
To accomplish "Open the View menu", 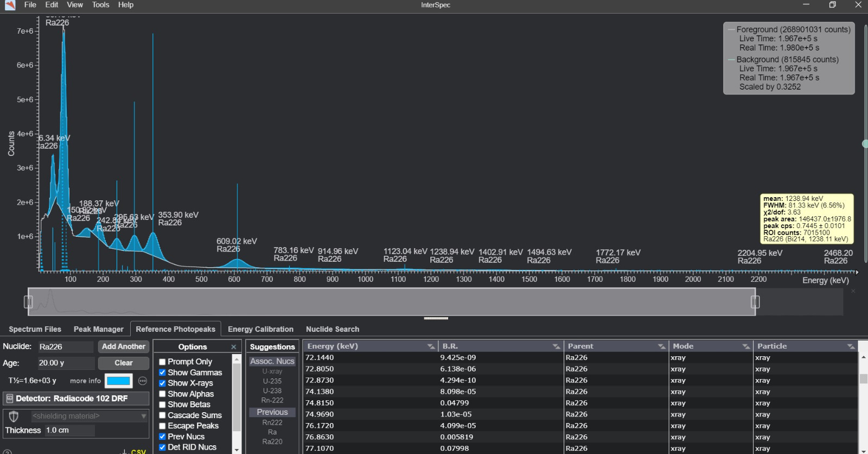I will click(x=75, y=5).
